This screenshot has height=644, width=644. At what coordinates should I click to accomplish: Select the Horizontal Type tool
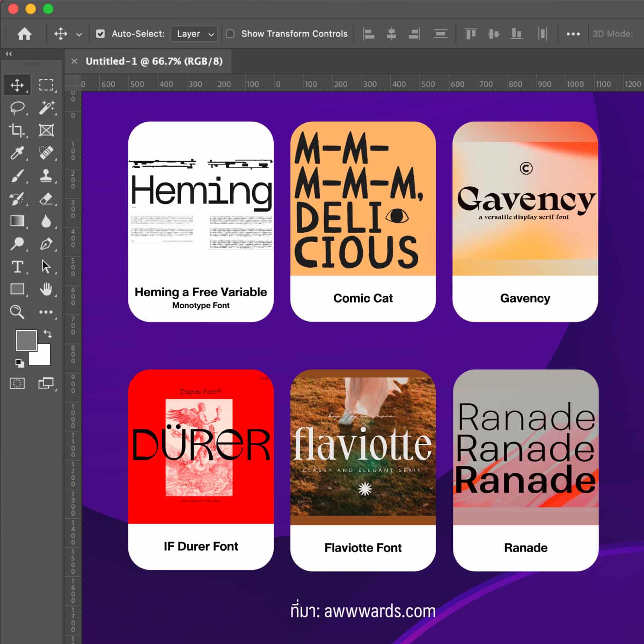click(x=17, y=267)
